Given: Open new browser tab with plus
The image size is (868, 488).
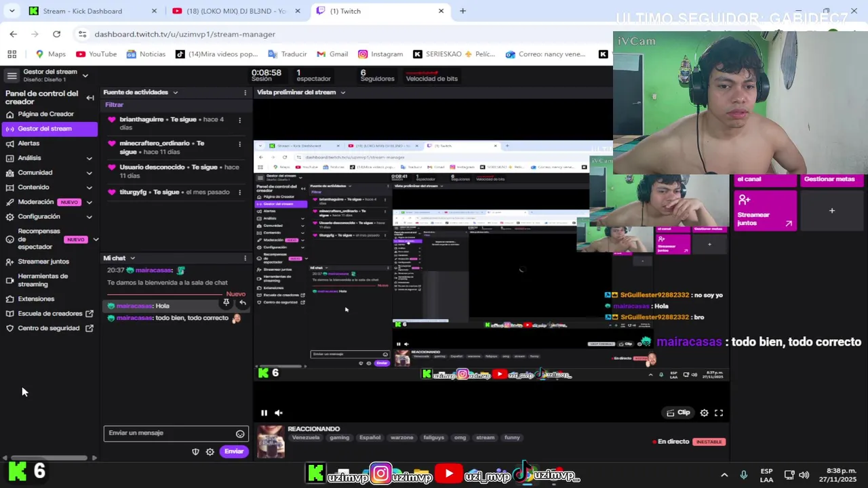Looking at the screenshot, I should tap(462, 11).
